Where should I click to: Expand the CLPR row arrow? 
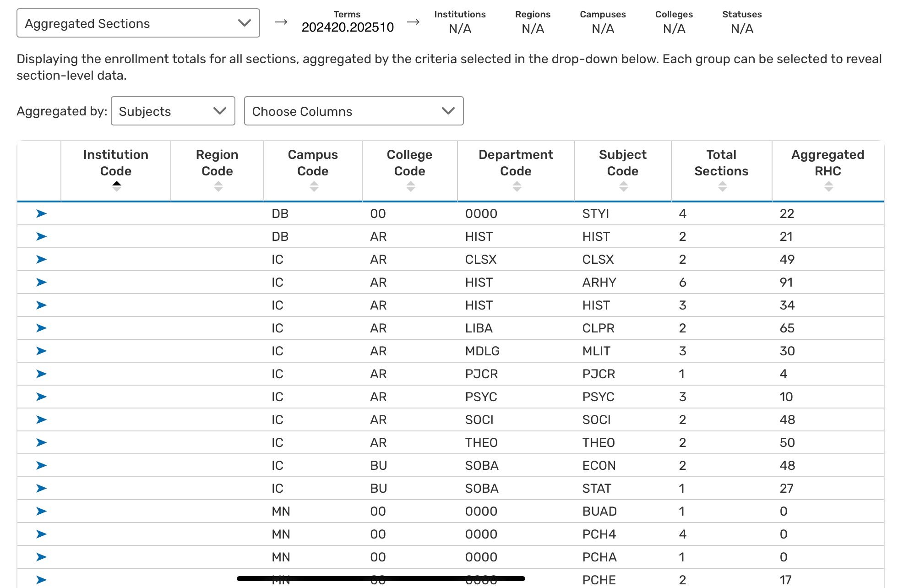click(41, 328)
